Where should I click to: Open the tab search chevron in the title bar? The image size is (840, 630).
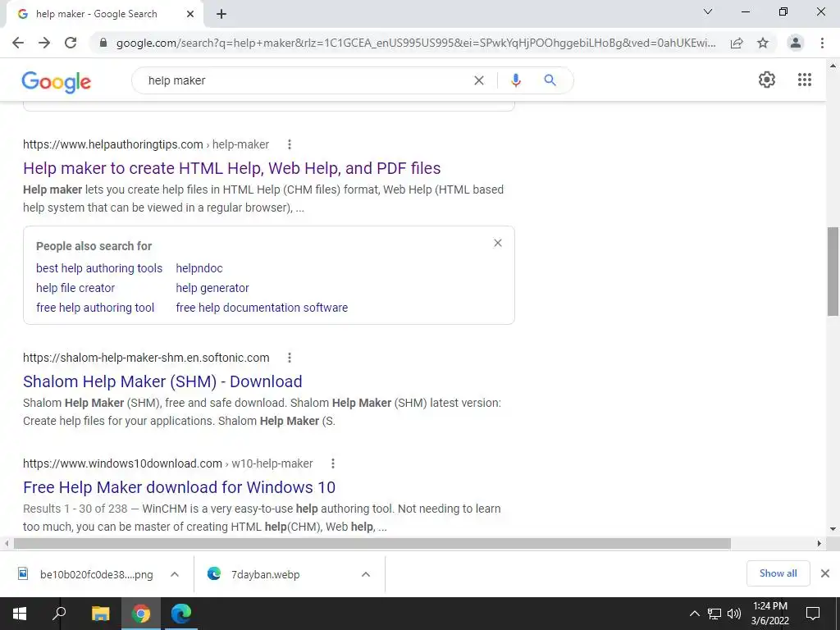point(708,11)
